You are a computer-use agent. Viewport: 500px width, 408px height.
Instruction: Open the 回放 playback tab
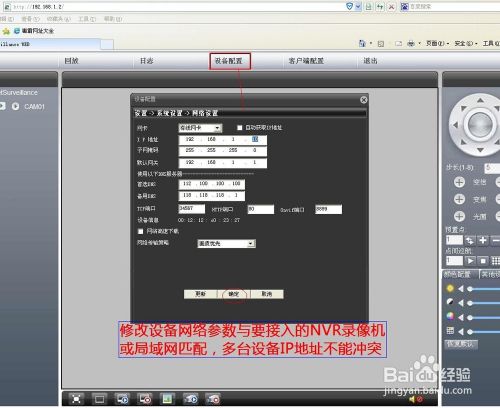point(71,61)
